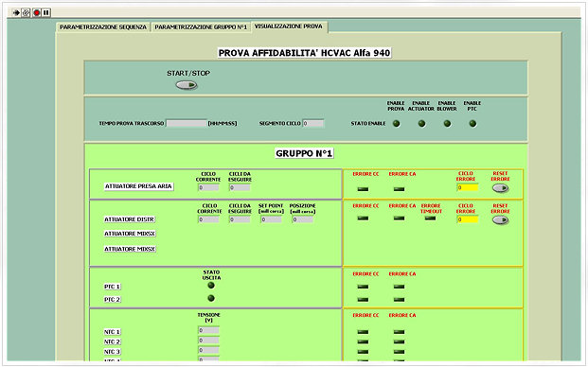Screen dimensions: 588x367
Task: Click the POSIZIONE field of ATTUATORE DISTR
Action: click(303, 219)
